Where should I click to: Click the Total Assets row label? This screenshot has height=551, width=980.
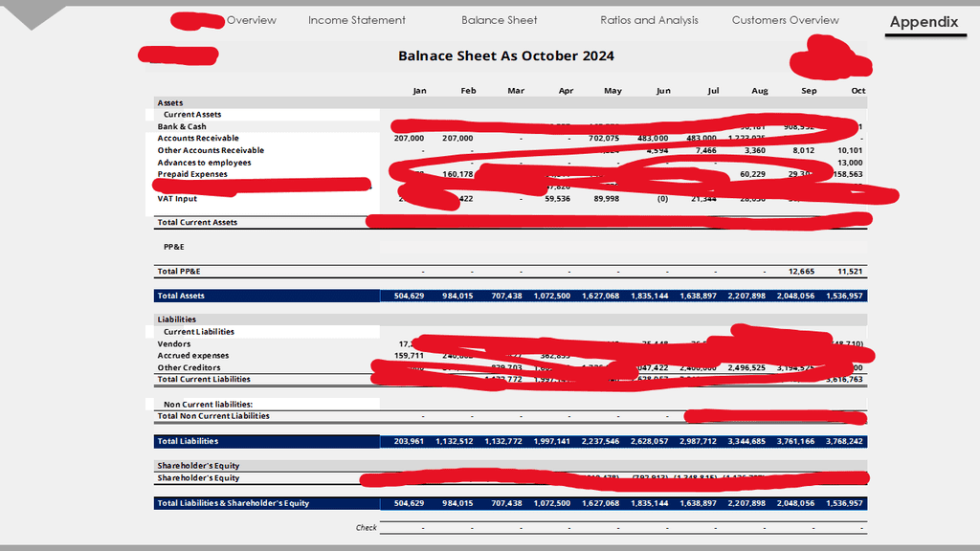click(x=181, y=296)
